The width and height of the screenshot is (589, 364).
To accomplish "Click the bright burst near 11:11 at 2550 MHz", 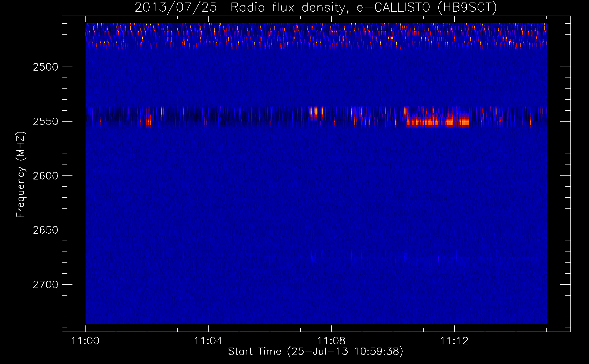I will point(438,120).
